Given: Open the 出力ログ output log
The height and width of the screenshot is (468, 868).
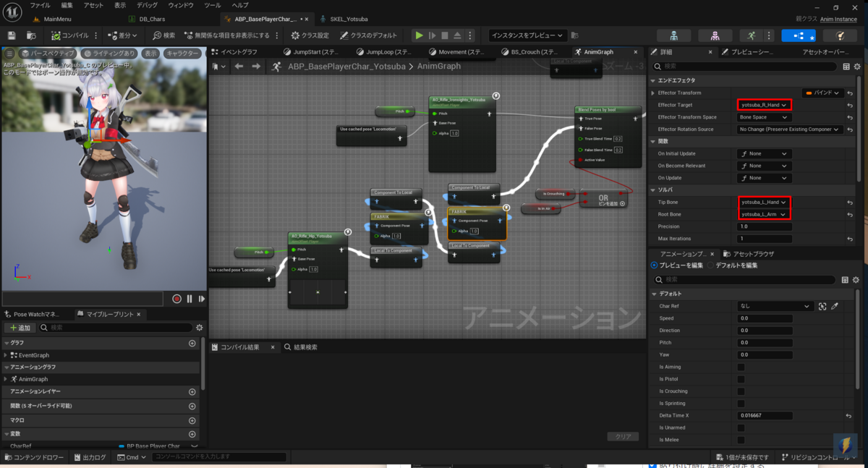Looking at the screenshot, I should tap(89, 457).
